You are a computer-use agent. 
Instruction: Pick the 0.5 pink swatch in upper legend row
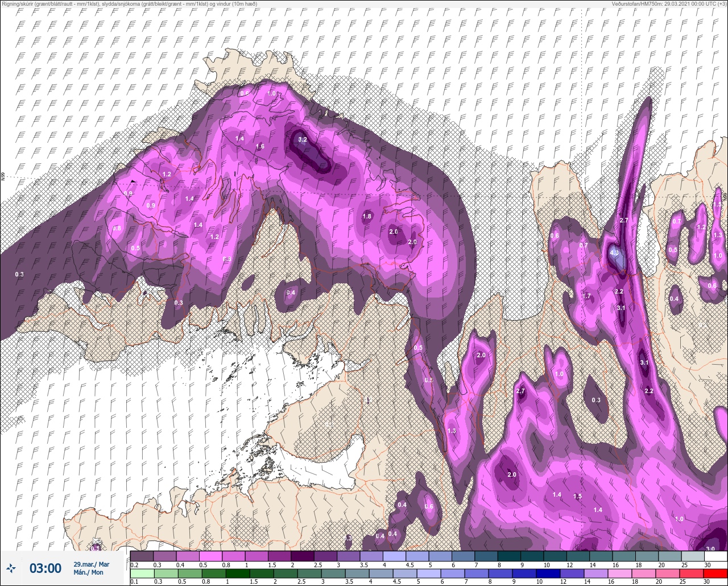210,555
